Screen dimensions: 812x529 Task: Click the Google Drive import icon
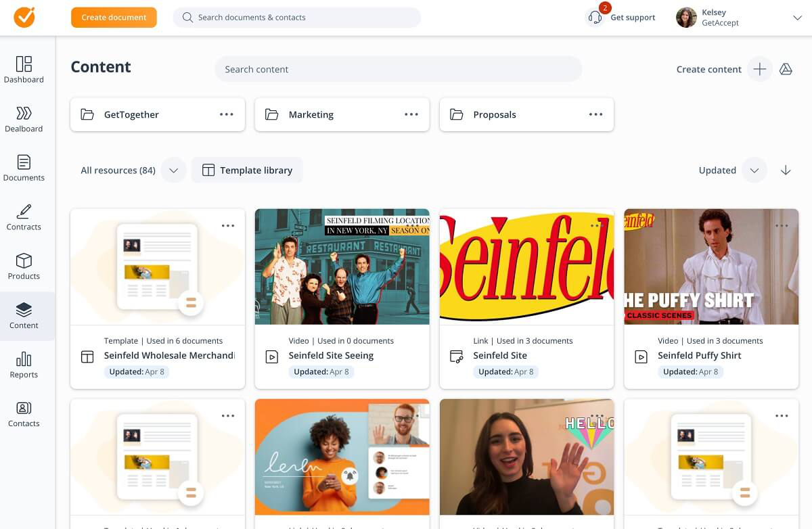tap(786, 69)
